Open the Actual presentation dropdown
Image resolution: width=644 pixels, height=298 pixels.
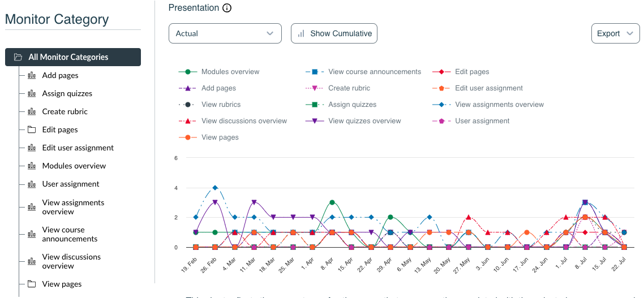point(225,33)
